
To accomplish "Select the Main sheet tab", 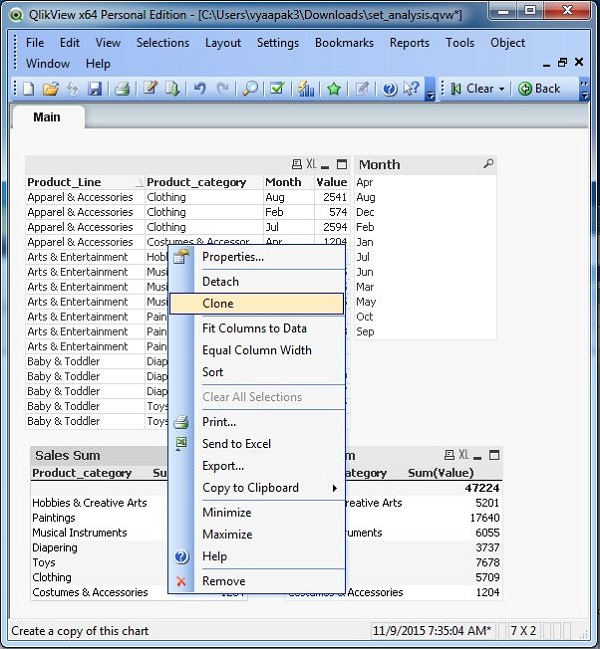I will pyautogui.click(x=47, y=117).
